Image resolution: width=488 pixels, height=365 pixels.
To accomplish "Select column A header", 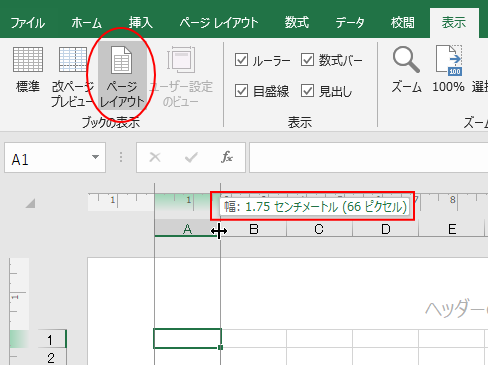I will (x=187, y=229).
